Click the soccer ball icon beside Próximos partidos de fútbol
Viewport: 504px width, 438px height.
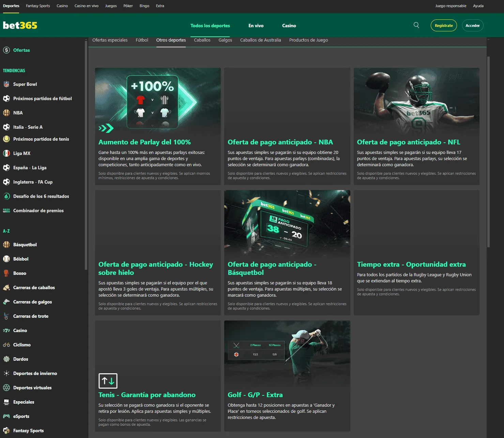click(x=6, y=98)
